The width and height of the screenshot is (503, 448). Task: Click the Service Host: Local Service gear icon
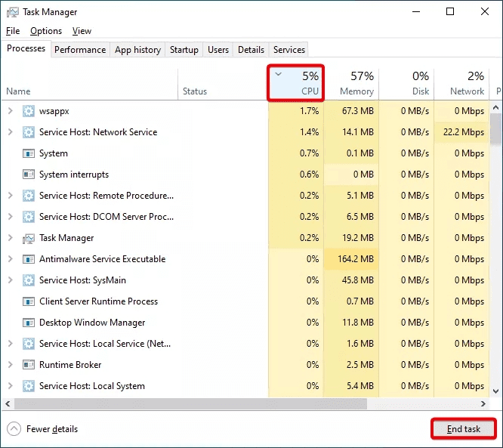pyautogui.click(x=29, y=344)
